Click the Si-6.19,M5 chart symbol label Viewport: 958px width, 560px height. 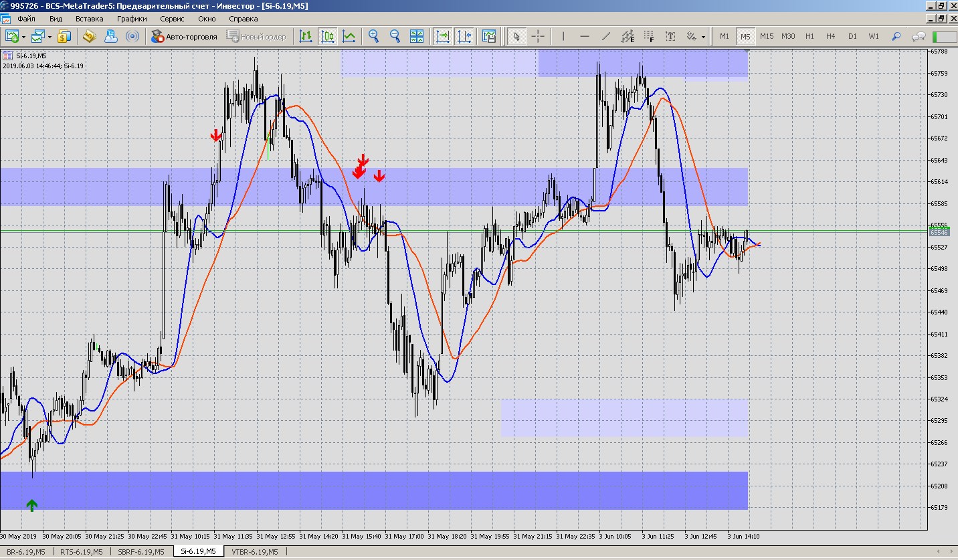click(x=30, y=56)
